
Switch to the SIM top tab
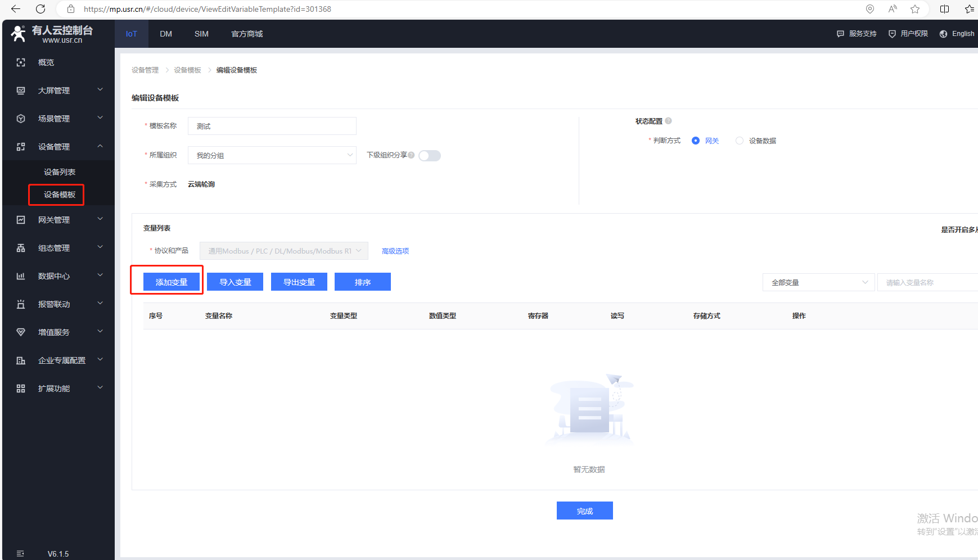coord(201,34)
